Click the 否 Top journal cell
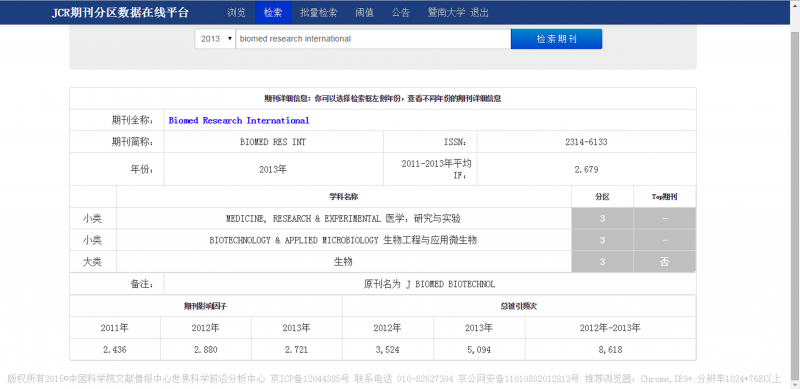800x389 pixels. 664,262
